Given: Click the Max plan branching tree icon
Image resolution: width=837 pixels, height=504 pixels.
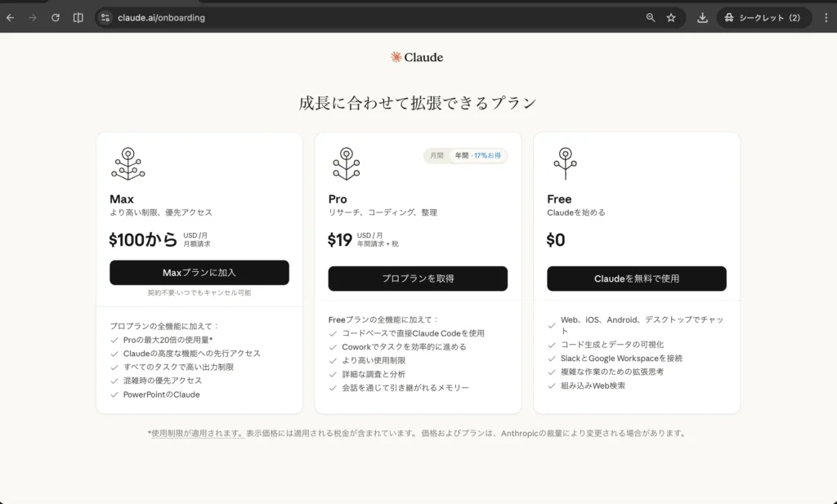Looking at the screenshot, I should pos(128,163).
